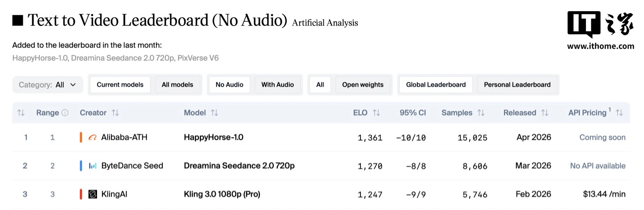The height and width of the screenshot is (210, 644).
Task: Sort by rank using first column arrows
Action: click(x=21, y=113)
